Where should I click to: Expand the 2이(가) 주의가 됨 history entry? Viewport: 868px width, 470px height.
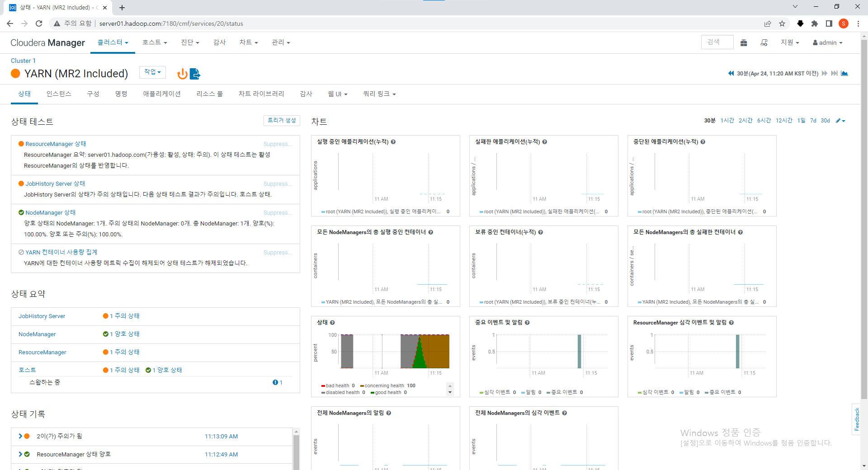point(20,436)
